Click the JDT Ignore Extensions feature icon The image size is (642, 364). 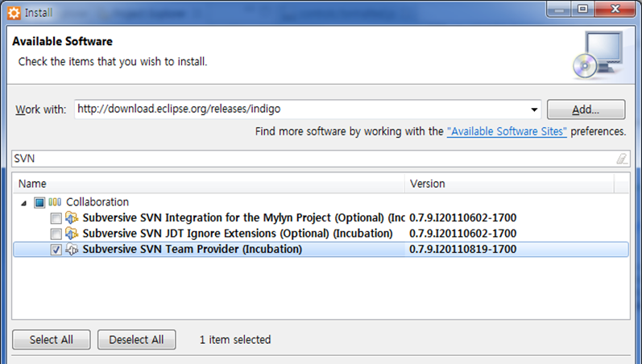72,234
